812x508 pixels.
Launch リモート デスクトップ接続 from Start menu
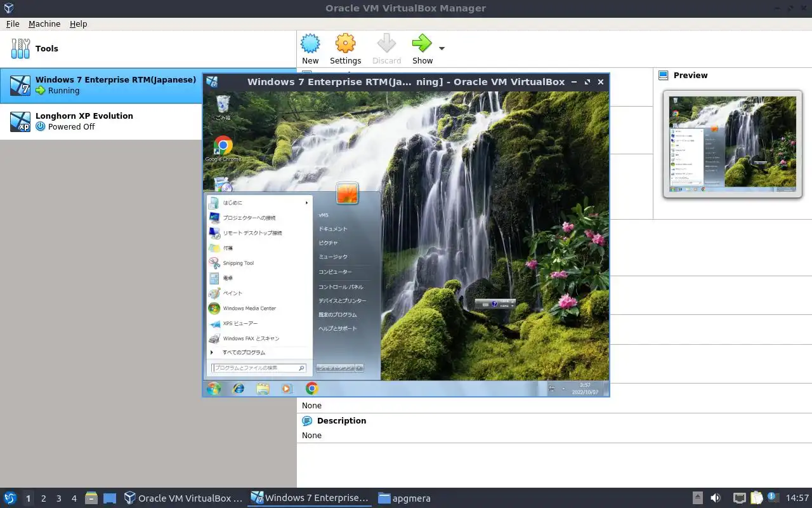tap(259, 233)
